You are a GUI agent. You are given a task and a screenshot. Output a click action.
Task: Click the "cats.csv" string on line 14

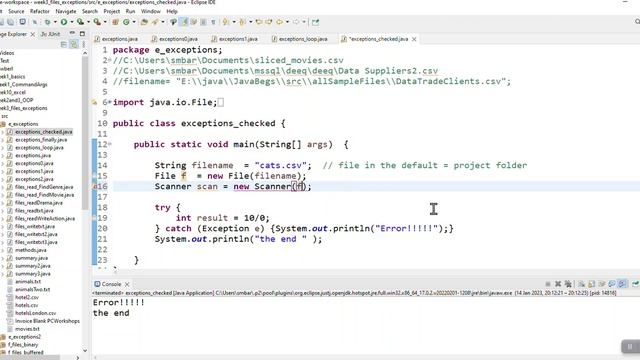pos(280,165)
